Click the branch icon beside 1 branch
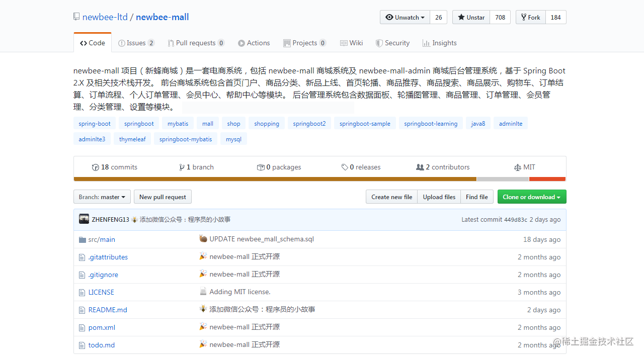644x357 pixels. tap(182, 167)
